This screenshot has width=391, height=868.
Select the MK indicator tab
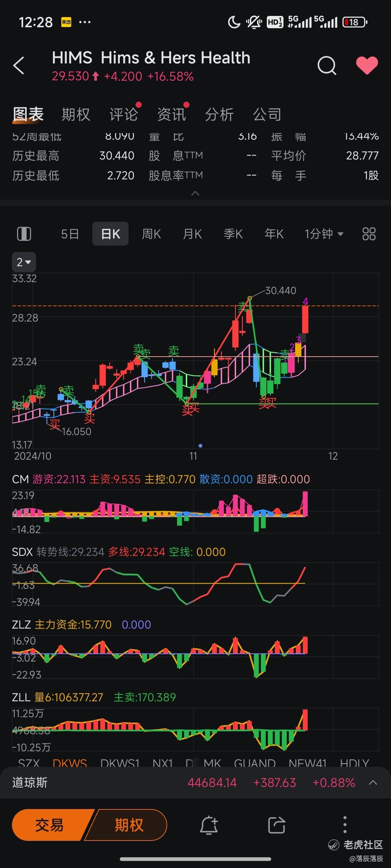pos(212,763)
